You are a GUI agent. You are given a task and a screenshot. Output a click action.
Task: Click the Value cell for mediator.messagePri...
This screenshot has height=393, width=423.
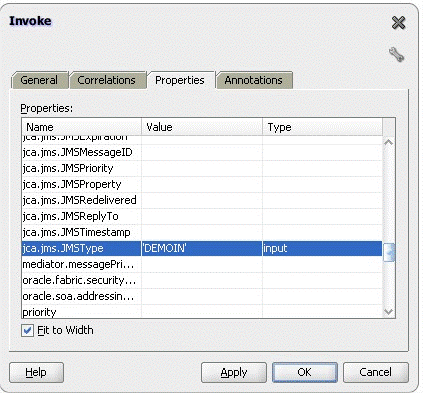point(202,264)
